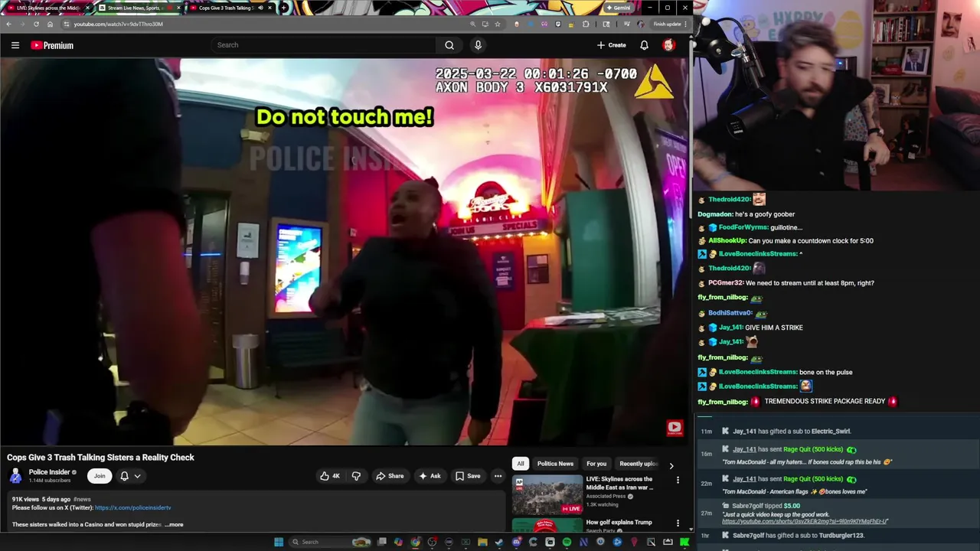Viewport: 980px width, 551px height.
Task: Click the Share button
Action: pos(389,476)
